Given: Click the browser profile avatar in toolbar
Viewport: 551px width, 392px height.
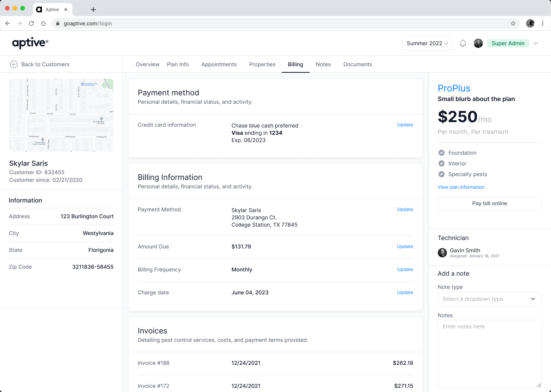Looking at the screenshot, I should pyautogui.click(x=530, y=23).
